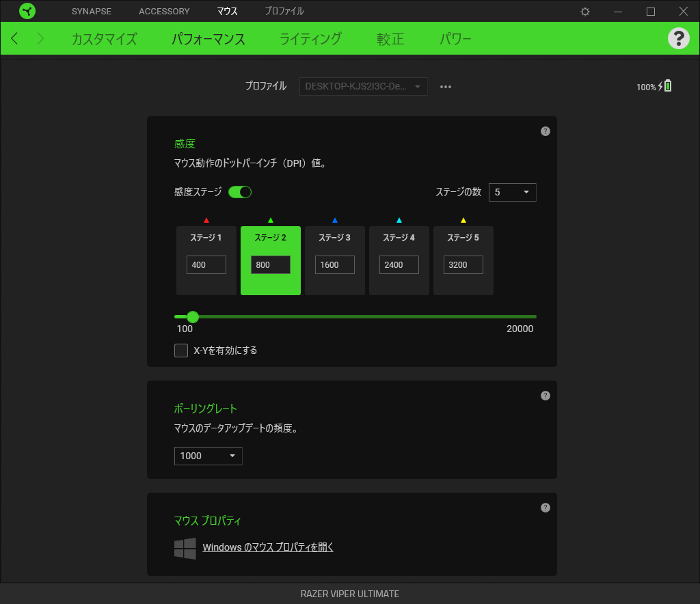The height and width of the screenshot is (604, 700).
Task: Expand the プロファイル dropdown
Action: point(364,86)
